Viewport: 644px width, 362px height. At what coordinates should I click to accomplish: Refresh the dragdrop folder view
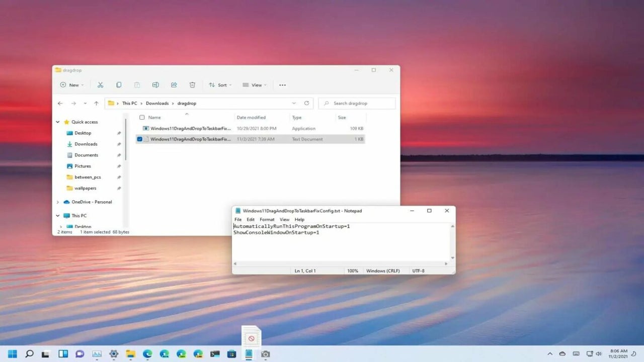(306, 103)
